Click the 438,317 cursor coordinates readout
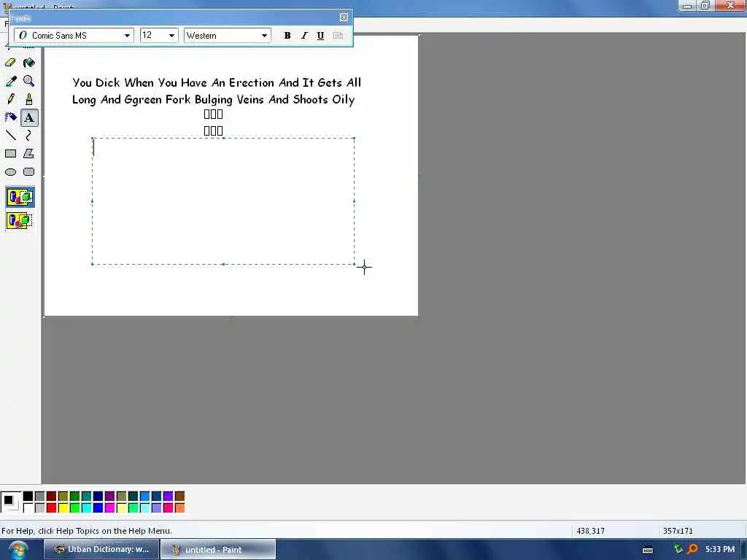747x560 pixels. [x=590, y=531]
